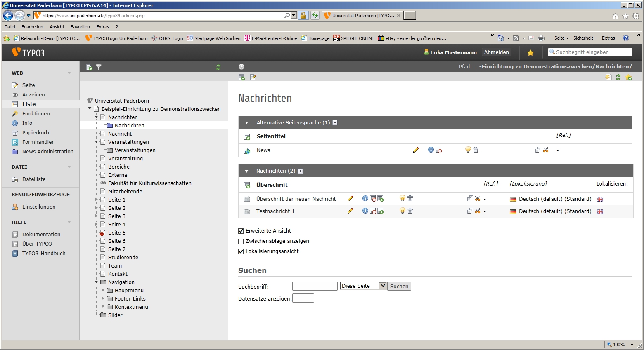
Task: Open the page tree filter funnel
Action: pyautogui.click(x=99, y=67)
